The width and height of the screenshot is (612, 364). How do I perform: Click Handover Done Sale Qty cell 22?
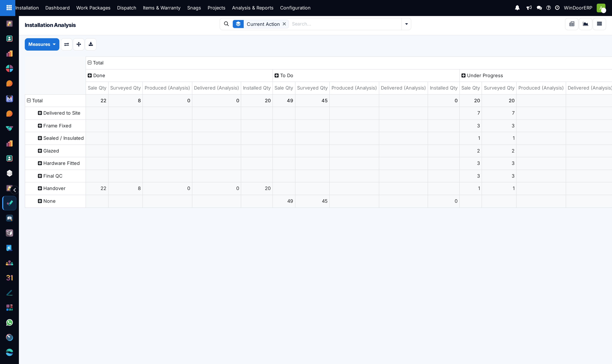[x=97, y=188]
